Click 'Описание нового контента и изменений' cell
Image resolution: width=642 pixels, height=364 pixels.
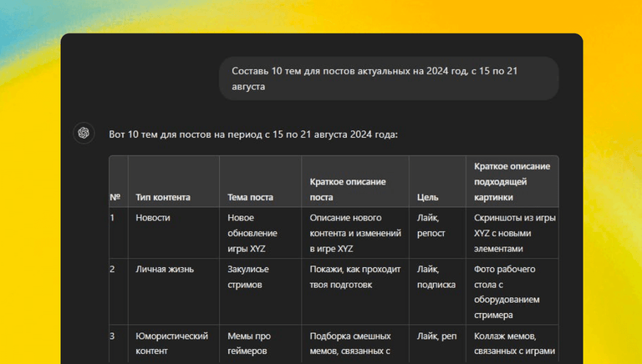pos(355,233)
